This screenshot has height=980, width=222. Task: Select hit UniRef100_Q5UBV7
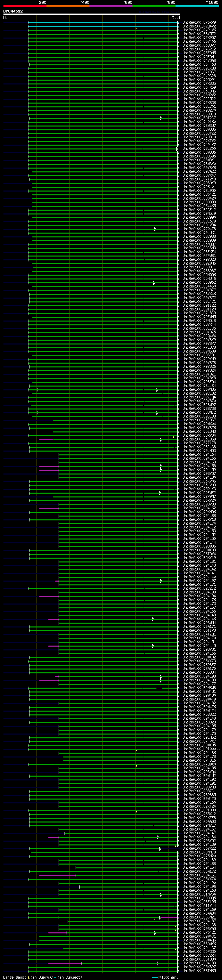(199, 45)
